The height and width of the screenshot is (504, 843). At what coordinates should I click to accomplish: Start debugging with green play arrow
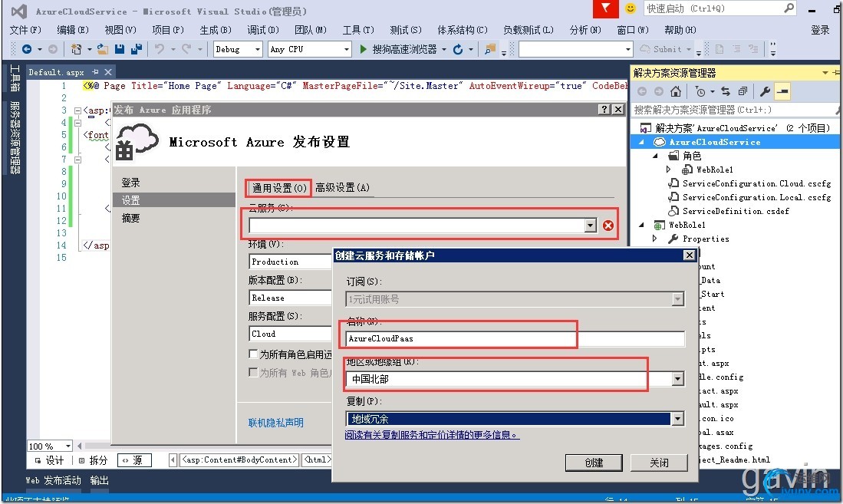(x=363, y=49)
